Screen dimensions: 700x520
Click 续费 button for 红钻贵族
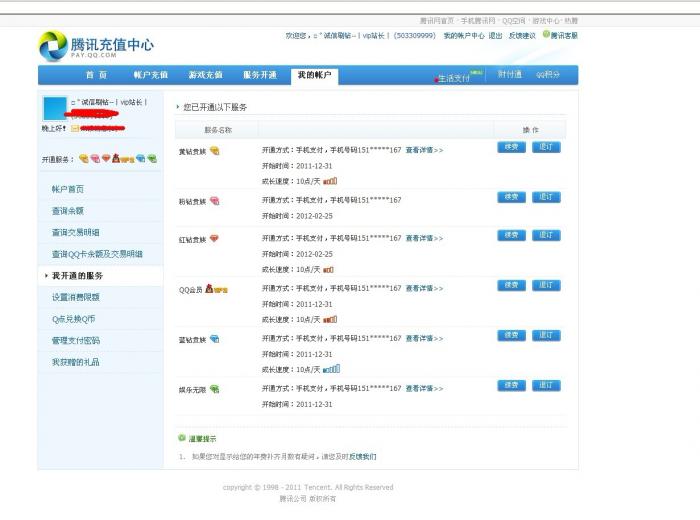tap(512, 235)
